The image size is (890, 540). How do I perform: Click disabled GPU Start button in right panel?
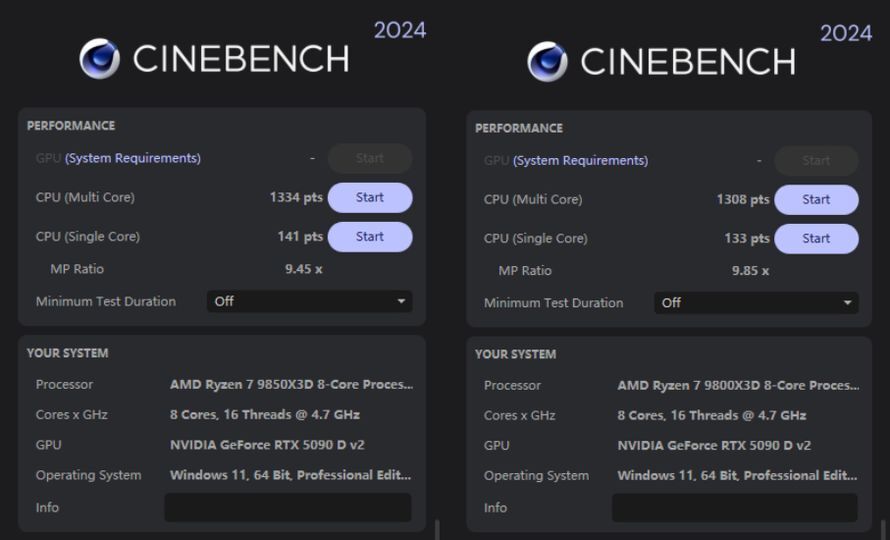[x=816, y=160]
